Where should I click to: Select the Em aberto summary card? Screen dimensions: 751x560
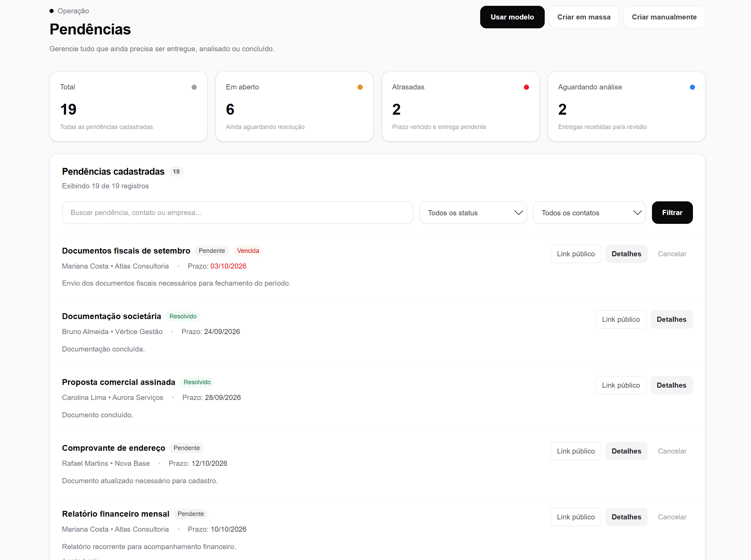[294, 106]
